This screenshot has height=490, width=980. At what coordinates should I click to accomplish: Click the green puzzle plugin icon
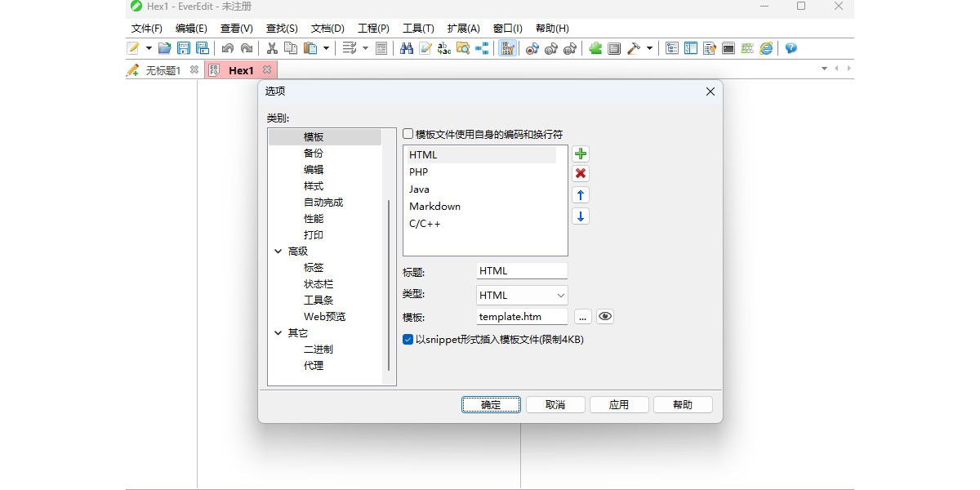coord(595,48)
